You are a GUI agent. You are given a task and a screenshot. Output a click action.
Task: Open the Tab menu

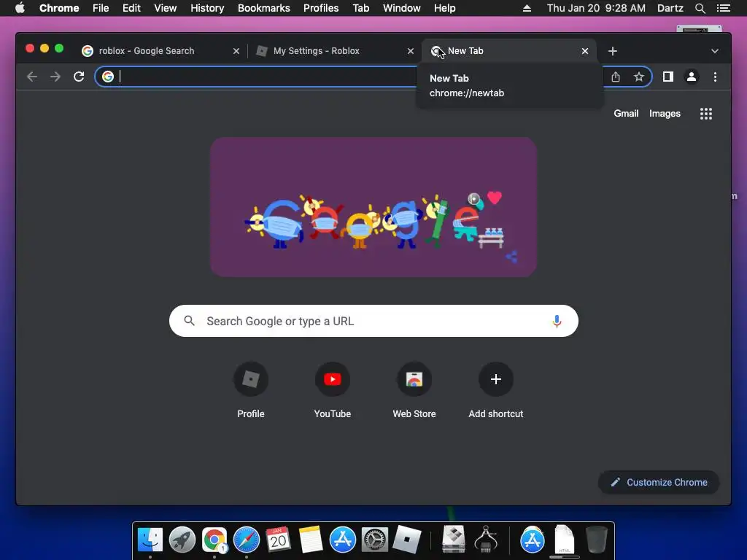pos(360,8)
